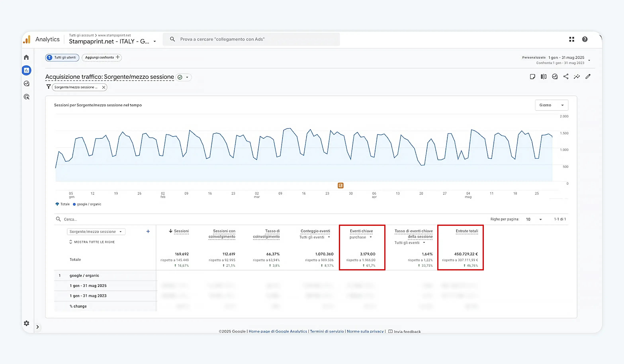Toggle the Totale legend item
Viewport: 624px width, 364px height.
point(63,204)
